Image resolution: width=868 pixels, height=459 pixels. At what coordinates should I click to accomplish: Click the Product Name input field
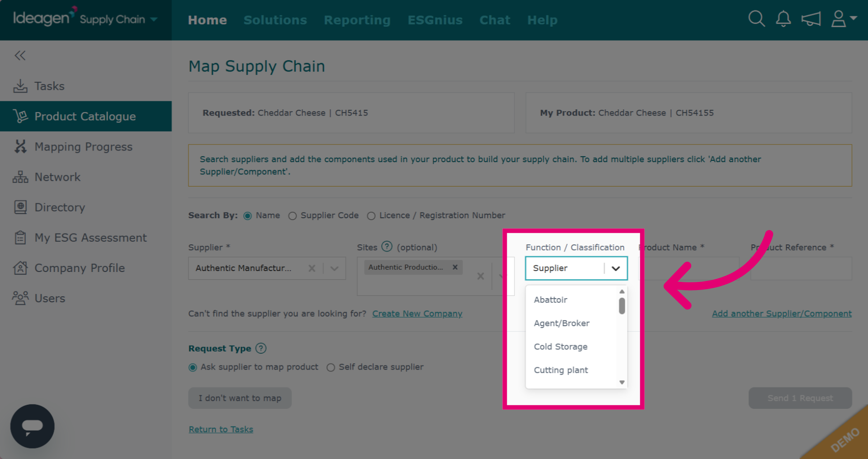pyautogui.click(x=689, y=268)
